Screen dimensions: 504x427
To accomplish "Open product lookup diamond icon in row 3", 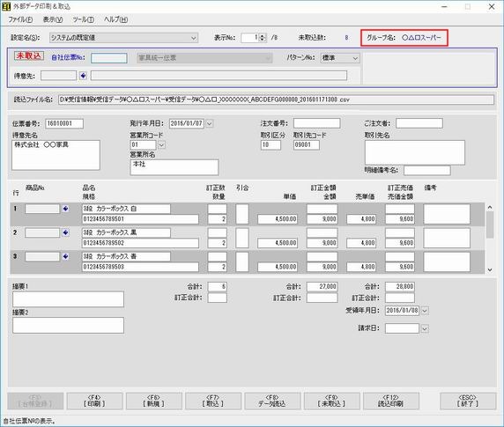I will click(x=65, y=256).
